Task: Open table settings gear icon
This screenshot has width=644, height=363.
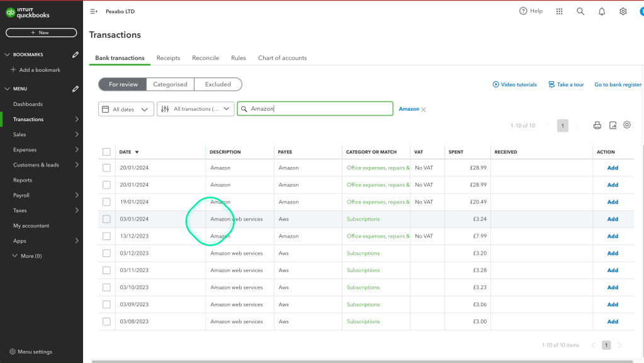Action: [627, 125]
